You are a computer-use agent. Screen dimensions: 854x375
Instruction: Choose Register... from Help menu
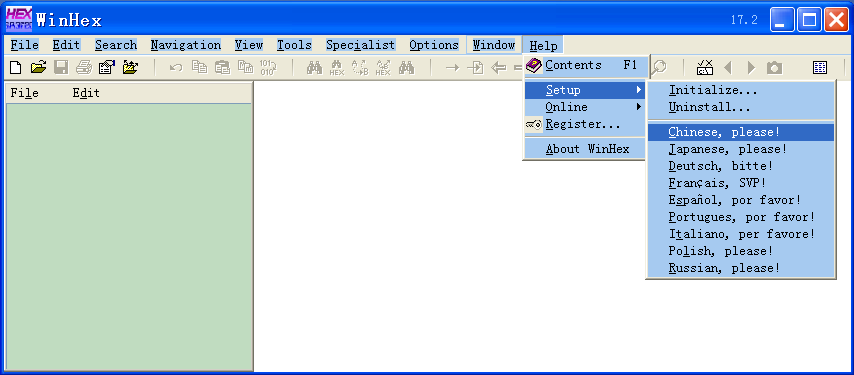coord(584,124)
